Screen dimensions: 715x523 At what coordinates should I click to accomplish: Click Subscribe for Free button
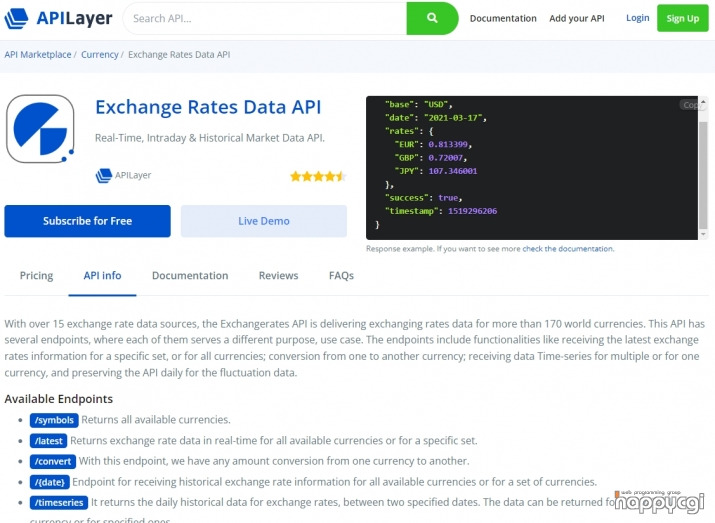(88, 221)
